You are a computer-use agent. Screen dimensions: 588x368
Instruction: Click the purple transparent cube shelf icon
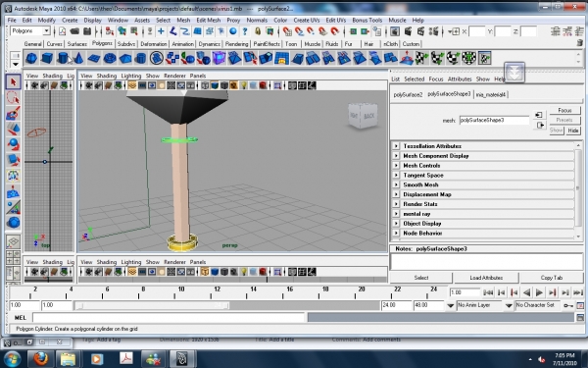[x=219, y=58]
